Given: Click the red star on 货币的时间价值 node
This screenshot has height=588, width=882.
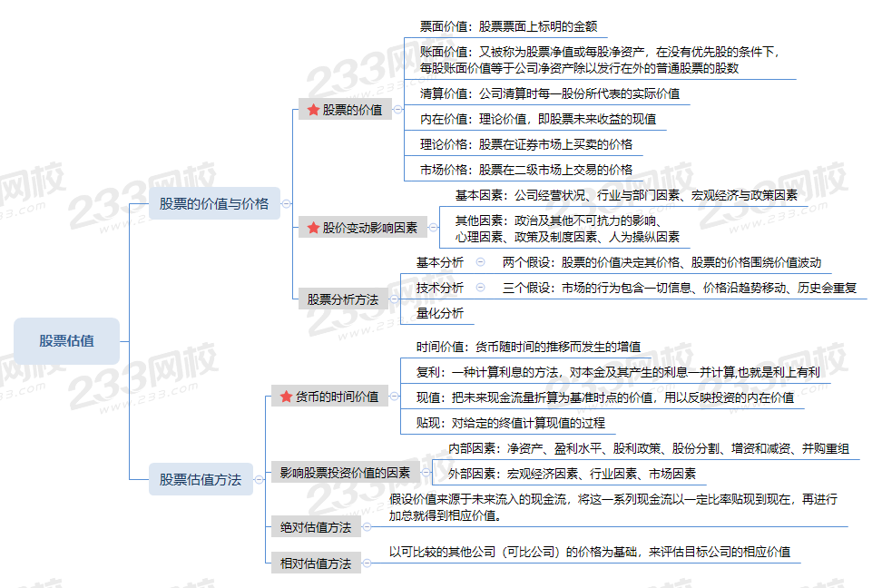Looking at the screenshot, I should [286, 397].
